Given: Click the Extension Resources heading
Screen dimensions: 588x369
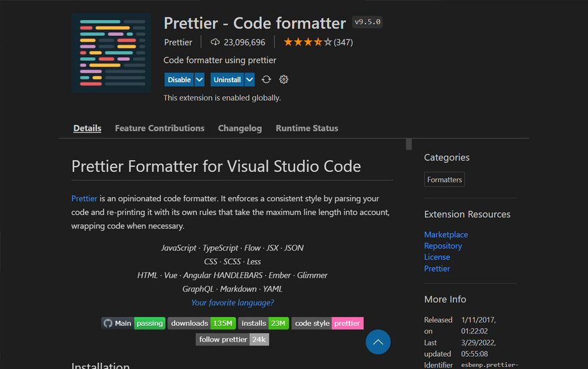Looking at the screenshot, I should point(467,214).
